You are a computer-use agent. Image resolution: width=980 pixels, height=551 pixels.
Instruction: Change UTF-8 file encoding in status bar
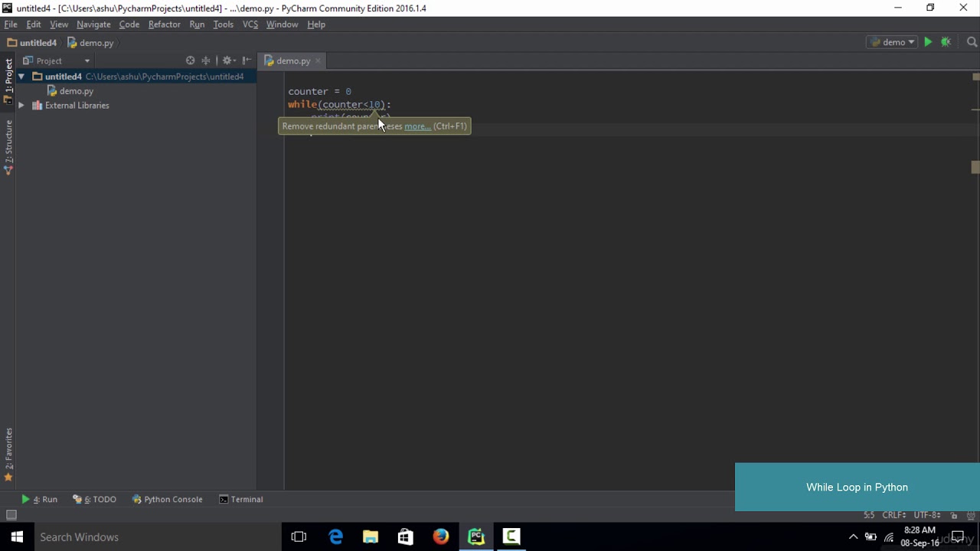926,515
